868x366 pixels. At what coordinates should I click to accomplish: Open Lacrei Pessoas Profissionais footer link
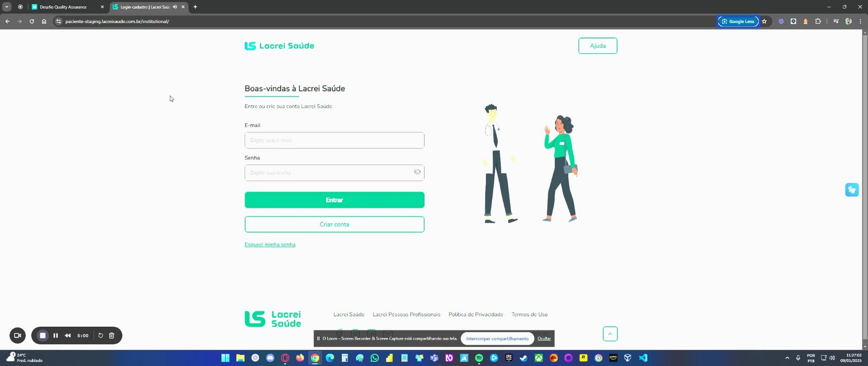(406, 315)
